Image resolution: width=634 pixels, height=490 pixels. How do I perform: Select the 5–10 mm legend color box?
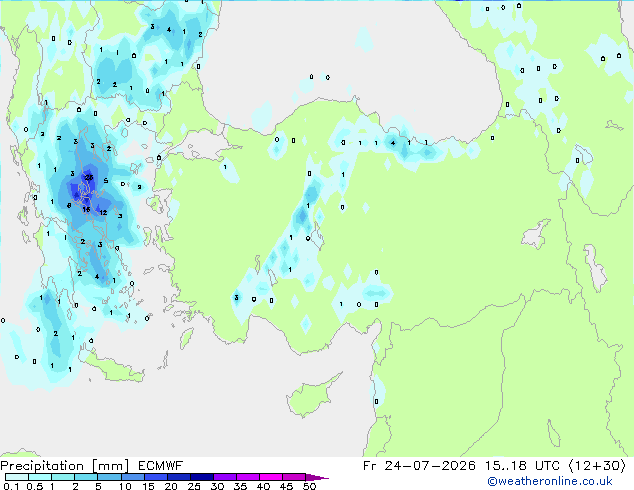pos(109,477)
